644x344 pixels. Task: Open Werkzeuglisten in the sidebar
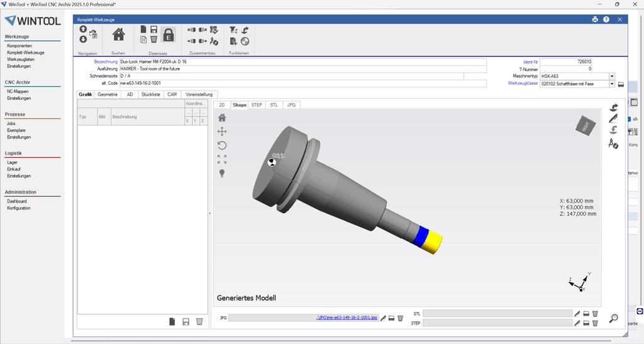pyautogui.click(x=21, y=60)
